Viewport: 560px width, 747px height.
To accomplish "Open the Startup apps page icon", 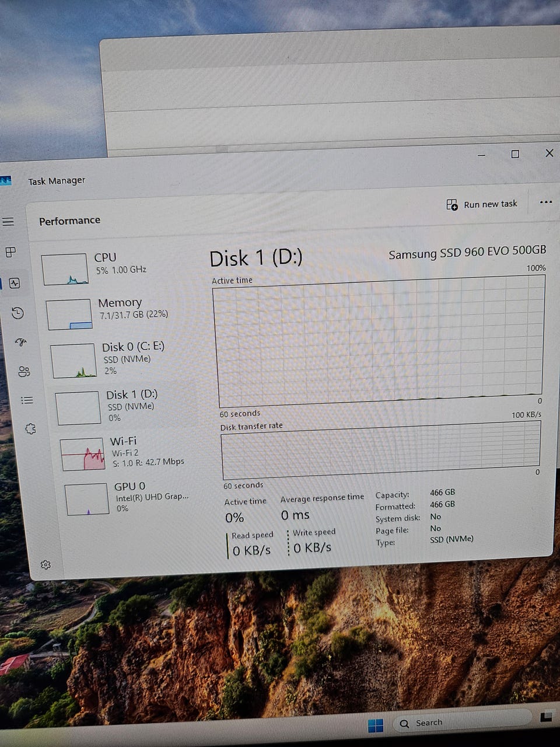I will [x=21, y=342].
